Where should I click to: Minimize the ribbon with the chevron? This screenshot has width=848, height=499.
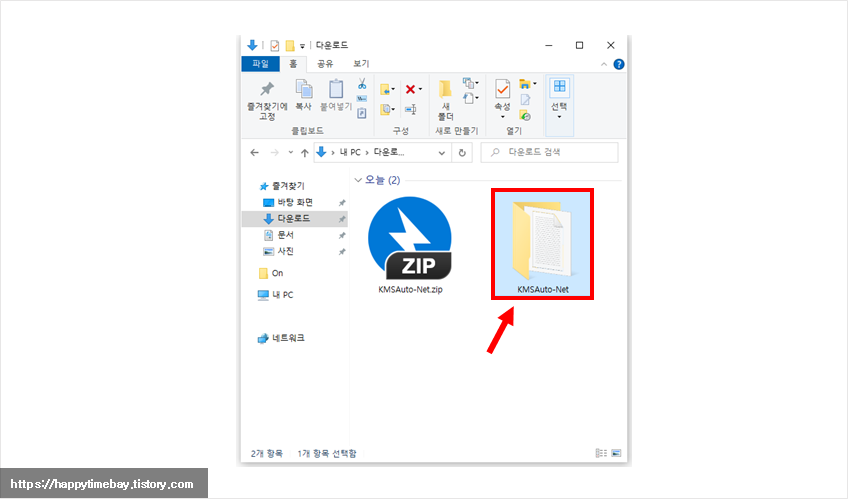click(604, 64)
